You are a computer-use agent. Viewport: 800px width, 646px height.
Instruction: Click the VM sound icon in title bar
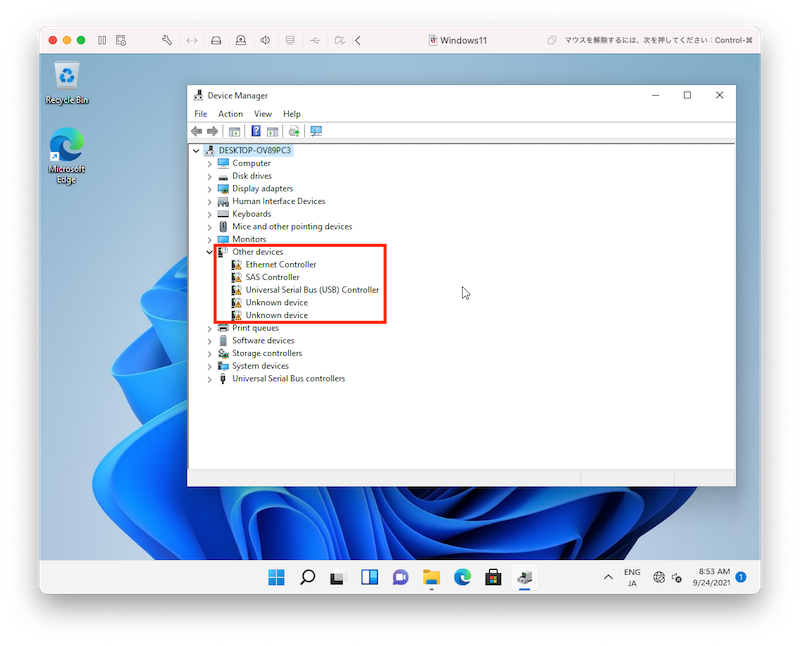tap(265, 40)
